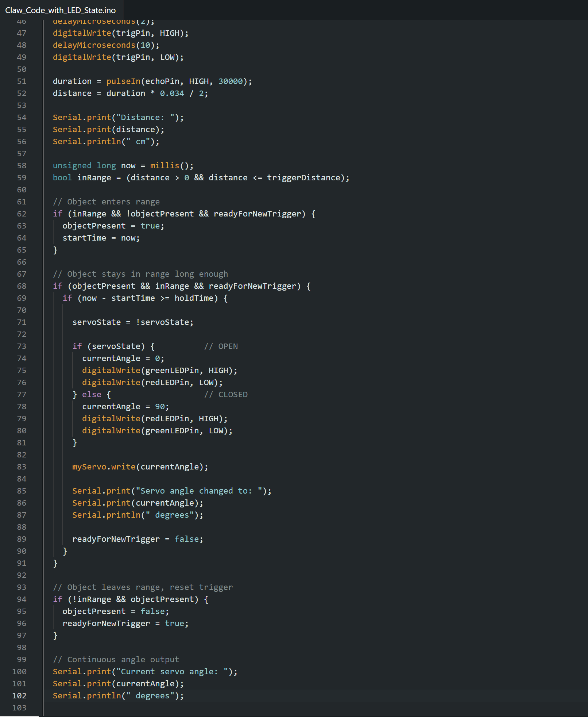Image resolution: width=588 pixels, height=717 pixels.
Task: Click the '// CLOSED' comment
Action: coord(226,395)
